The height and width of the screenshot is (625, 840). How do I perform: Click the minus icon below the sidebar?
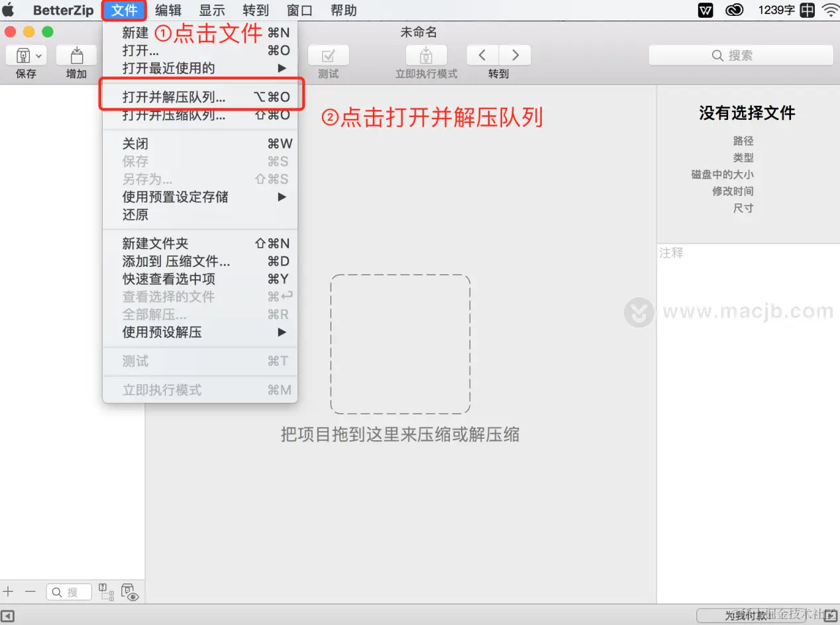(x=30, y=591)
